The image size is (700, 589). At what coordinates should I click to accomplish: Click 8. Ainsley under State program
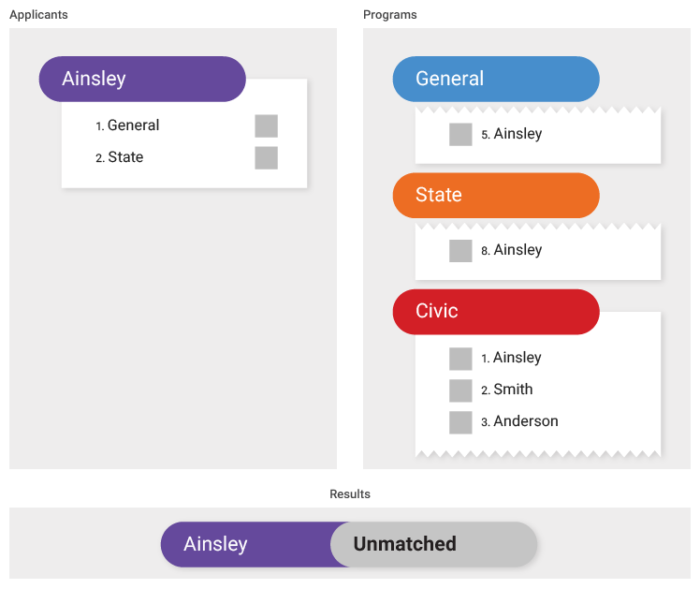tap(512, 250)
